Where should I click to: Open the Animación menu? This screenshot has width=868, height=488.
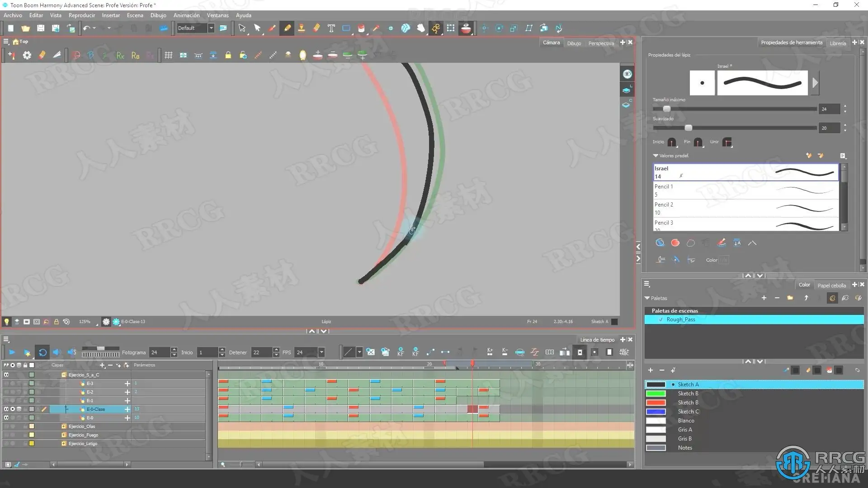coord(186,15)
